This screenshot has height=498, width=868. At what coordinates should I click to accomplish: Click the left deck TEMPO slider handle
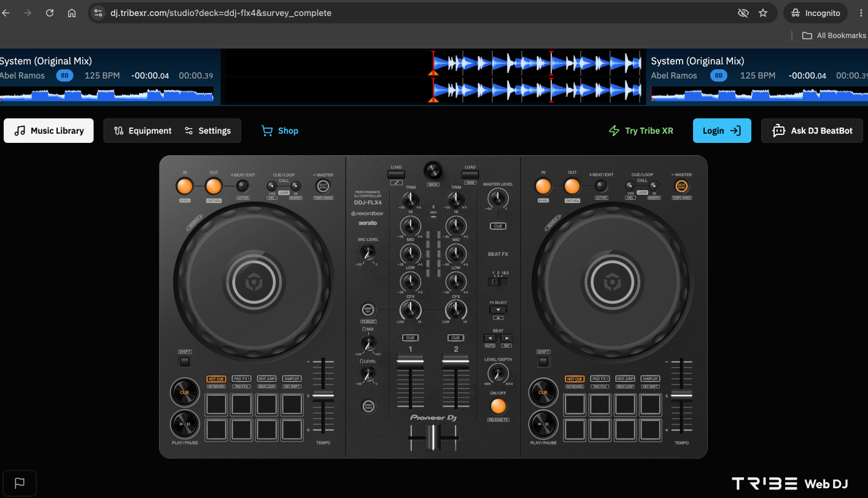point(322,396)
